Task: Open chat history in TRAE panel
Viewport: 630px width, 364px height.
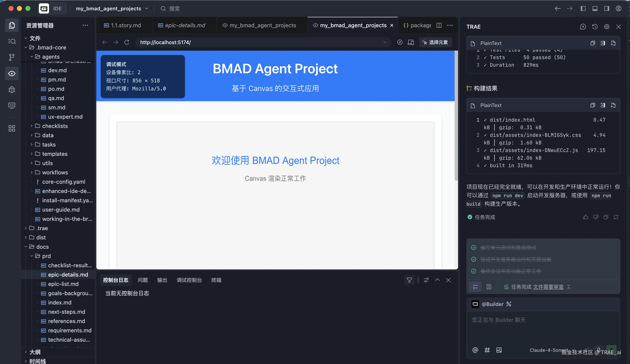Action: (x=595, y=27)
